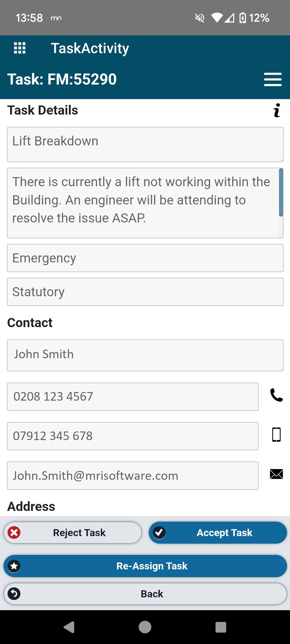
Task: Click the task description scrollbar
Action: [281, 192]
